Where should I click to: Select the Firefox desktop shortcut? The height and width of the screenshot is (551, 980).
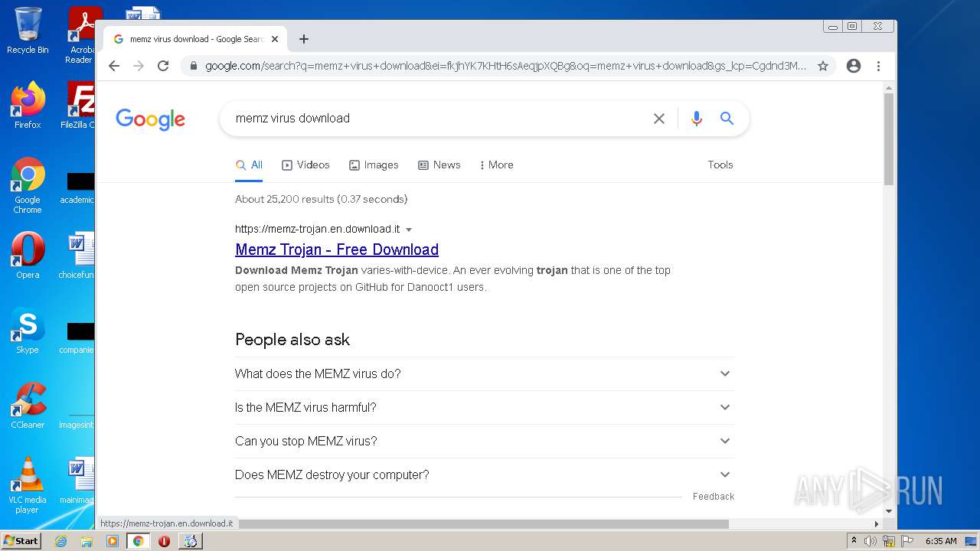tap(28, 106)
